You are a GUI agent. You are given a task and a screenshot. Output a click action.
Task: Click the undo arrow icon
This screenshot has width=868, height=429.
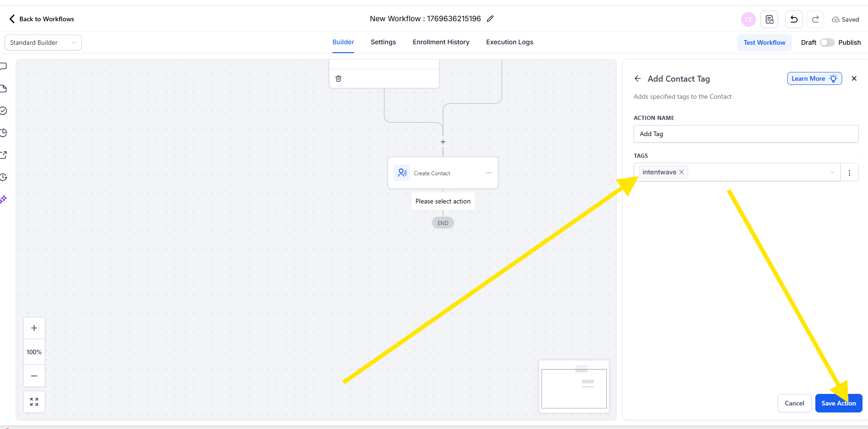pos(794,19)
